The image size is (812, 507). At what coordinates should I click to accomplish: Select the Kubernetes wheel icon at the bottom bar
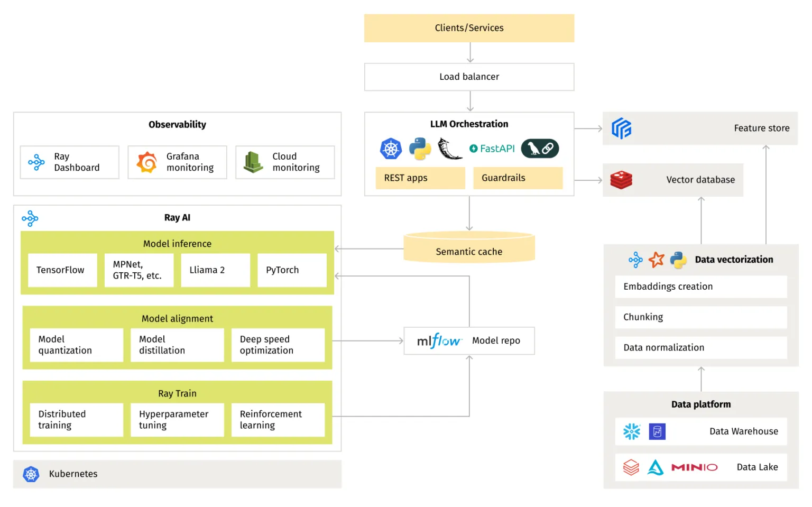[31, 474]
